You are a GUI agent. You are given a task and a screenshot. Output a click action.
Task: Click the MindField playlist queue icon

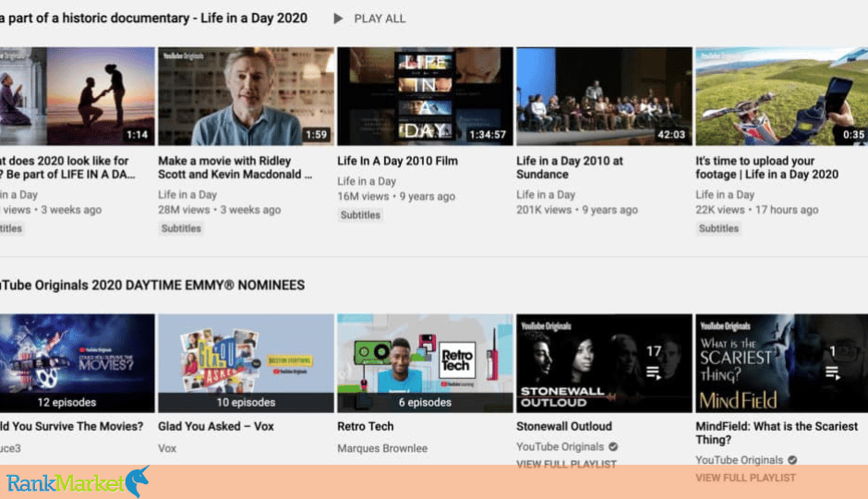point(833,372)
